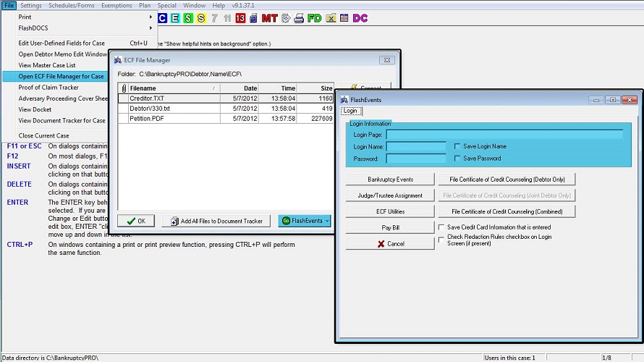The width and height of the screenshot is (644, 362).
Task: Select the Creditor.TXT file row
Action: tap(226, 98)
